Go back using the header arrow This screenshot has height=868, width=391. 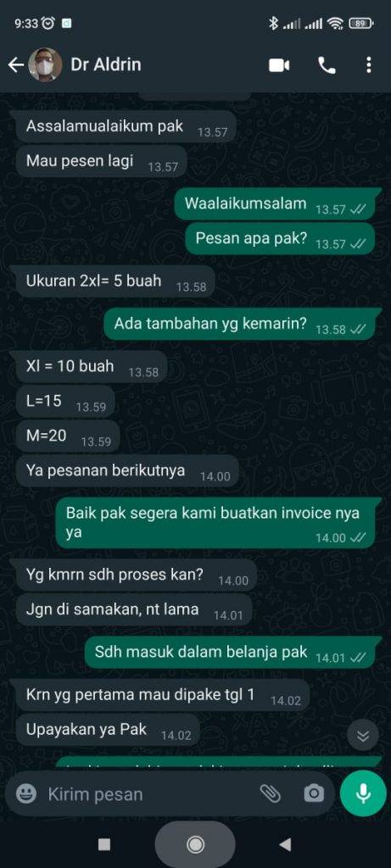click(x=15, y=65)
